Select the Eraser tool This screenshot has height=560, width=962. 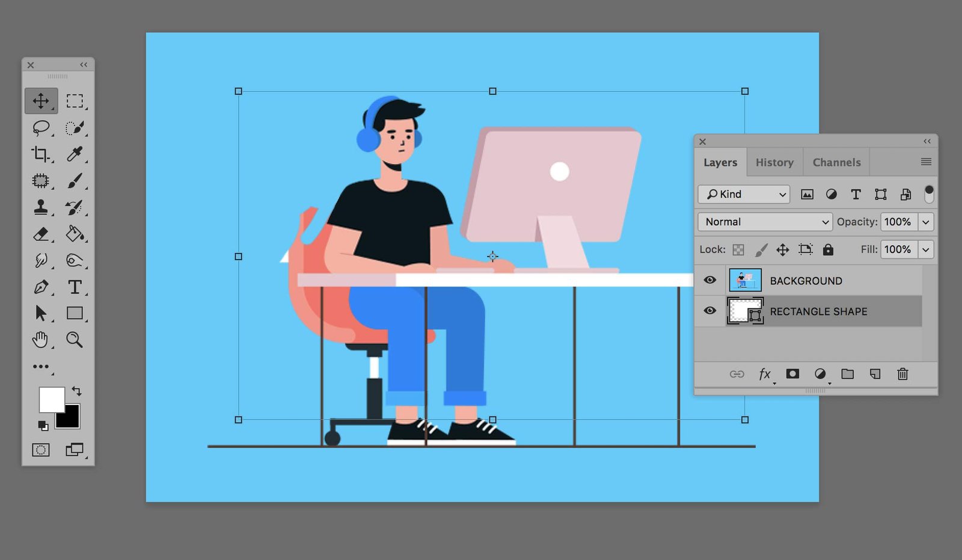pyautogui.click(x=41, y=234)
